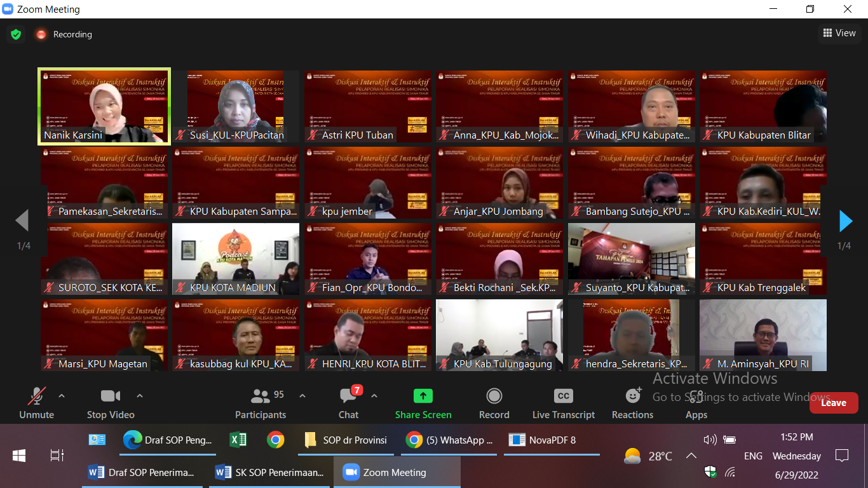Expand audio options arrow next to Unmute

(x=62, y=396)
